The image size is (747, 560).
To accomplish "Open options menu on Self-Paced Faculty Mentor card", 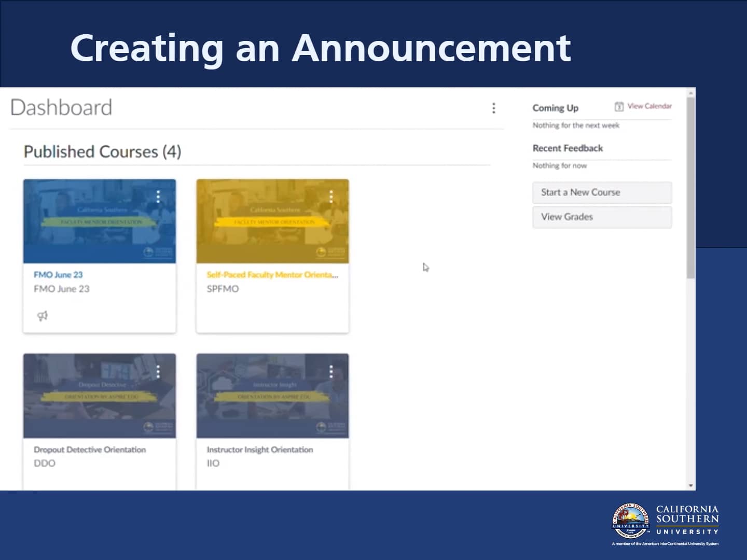I will (331, 197).
